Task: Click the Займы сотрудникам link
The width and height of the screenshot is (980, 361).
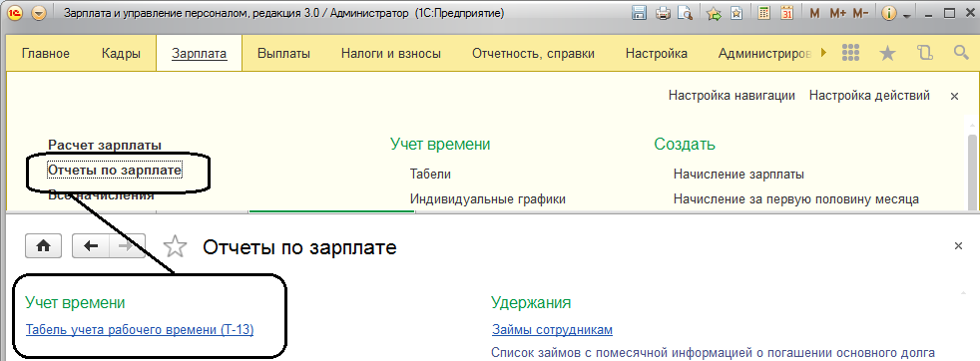Action: pos(553,330)
